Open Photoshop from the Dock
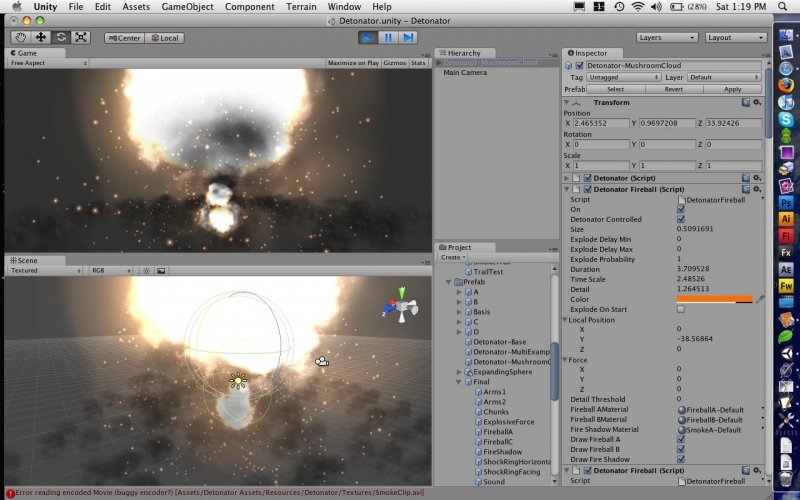Viewport: 800px width, 500px height. 786,201
